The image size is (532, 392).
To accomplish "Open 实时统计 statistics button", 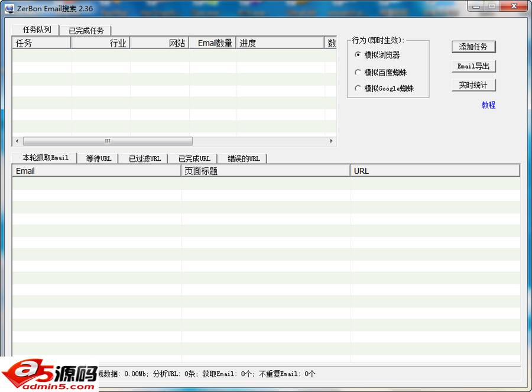I will coord(473,85).
